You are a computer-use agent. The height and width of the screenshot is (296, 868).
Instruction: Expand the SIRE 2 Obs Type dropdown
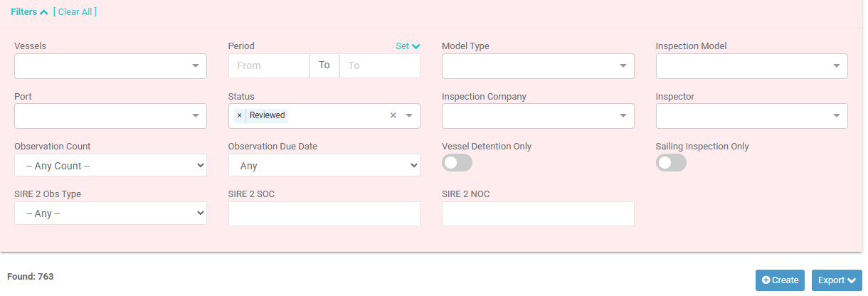point(110,213)
